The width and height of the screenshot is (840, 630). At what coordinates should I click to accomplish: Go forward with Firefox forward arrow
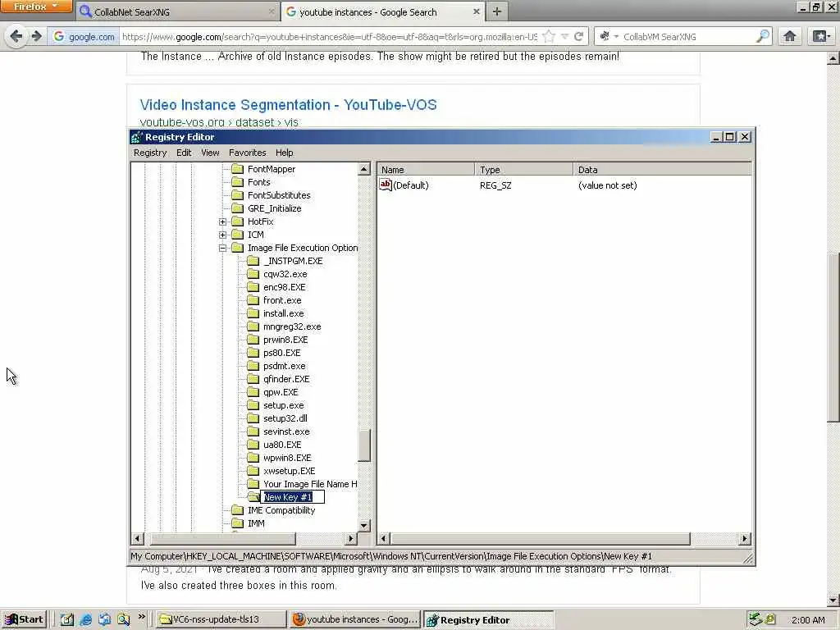click(x=36, y=36)
